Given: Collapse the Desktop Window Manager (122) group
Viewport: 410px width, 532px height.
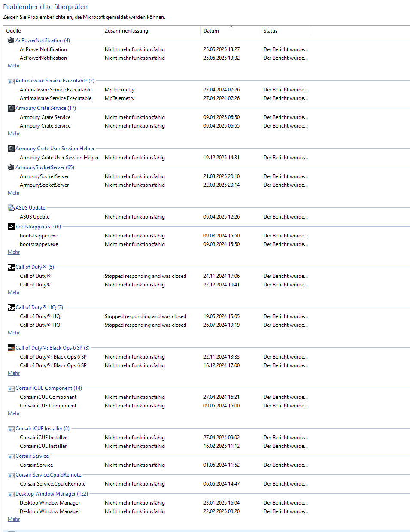Looking at the screenshot, I should [x=52, y=494].
